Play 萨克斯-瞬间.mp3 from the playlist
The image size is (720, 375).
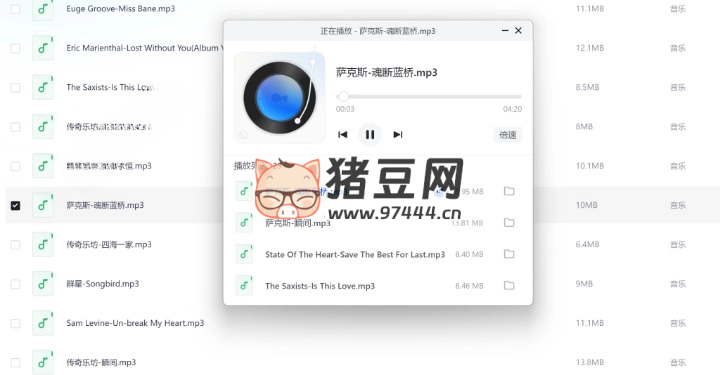[x=298, y=223]
